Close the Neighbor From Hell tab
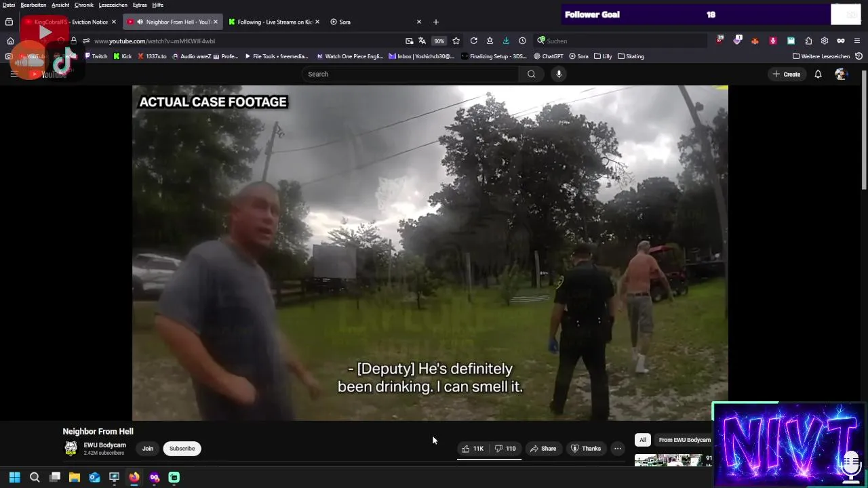The image size is (868, 488). pos(216,22)
